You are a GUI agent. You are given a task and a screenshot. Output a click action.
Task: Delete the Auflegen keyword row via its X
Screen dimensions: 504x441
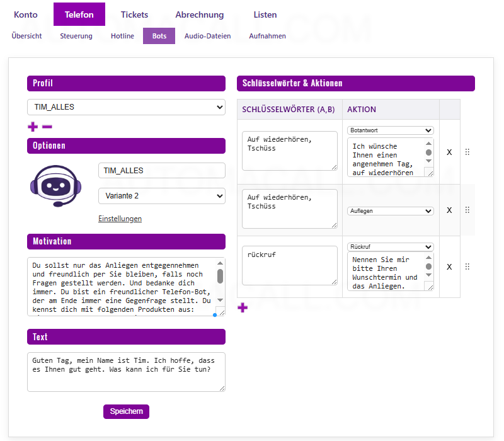click(x=449, y=210)
